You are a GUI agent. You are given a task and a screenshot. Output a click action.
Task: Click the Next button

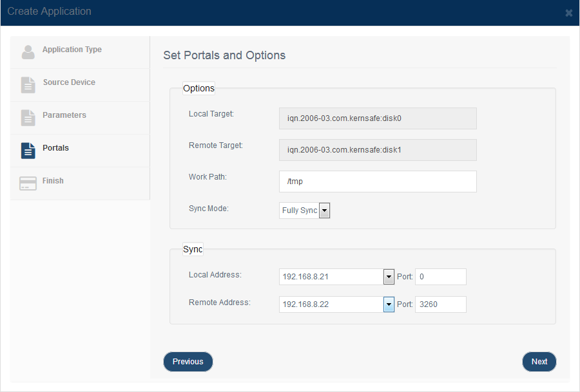(539, 362)
